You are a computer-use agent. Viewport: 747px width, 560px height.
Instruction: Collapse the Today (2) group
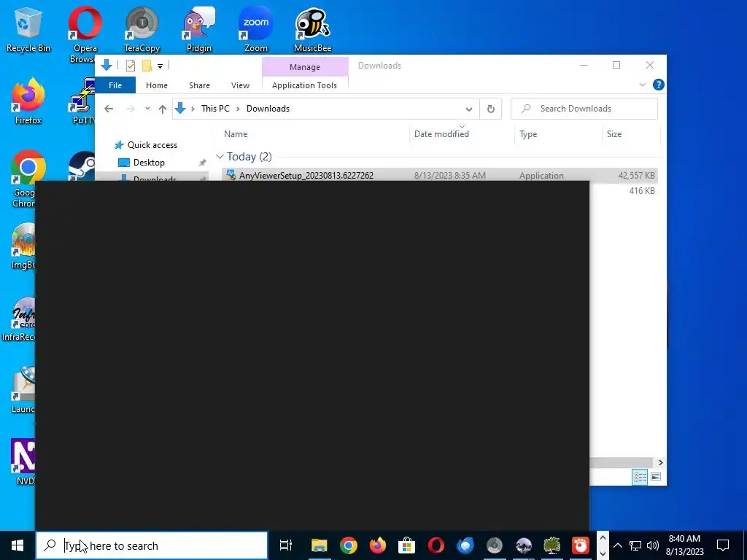pos(220,157)
